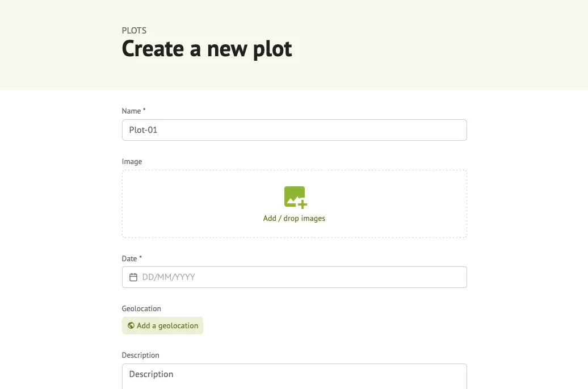Open the date picker DD/MM/YYYY field
Viewport: 588px width, 389px height.
301,277
